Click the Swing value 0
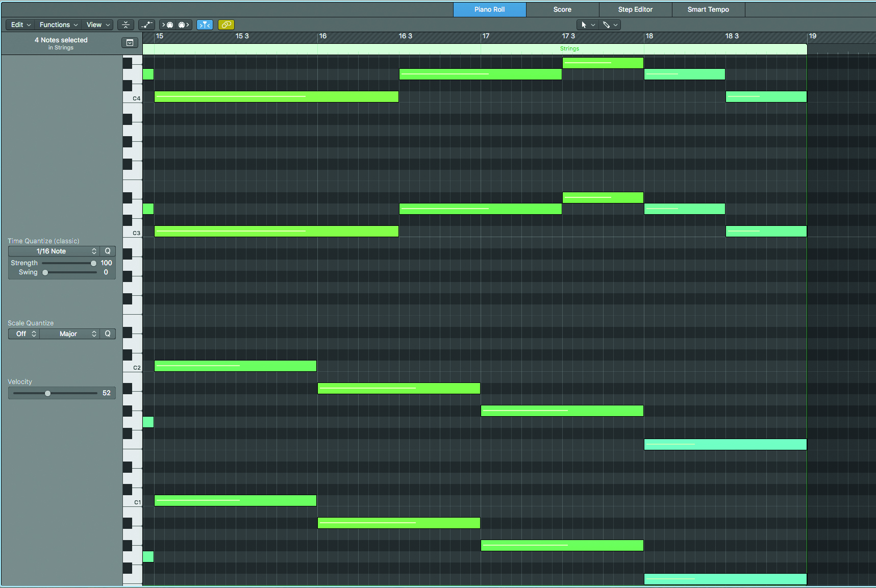The height and width of the screenshot is (588, 876). click(x=106, y=272)
